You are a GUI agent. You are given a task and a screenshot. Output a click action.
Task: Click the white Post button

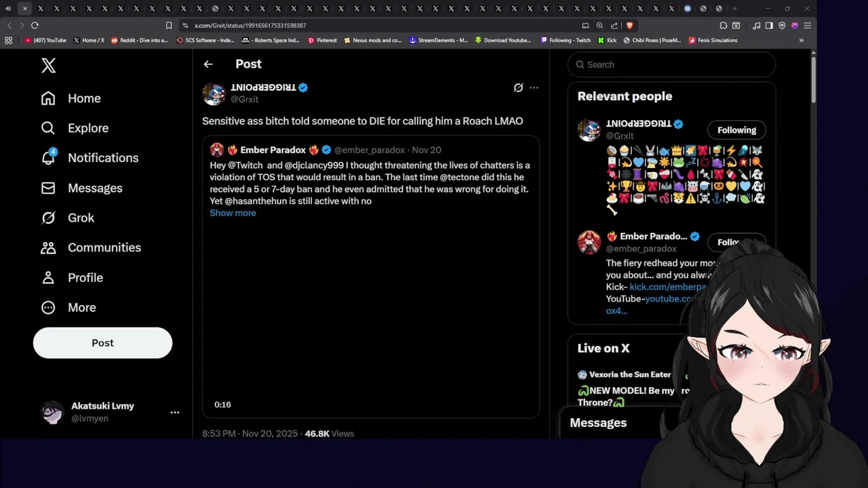point(102,343)
